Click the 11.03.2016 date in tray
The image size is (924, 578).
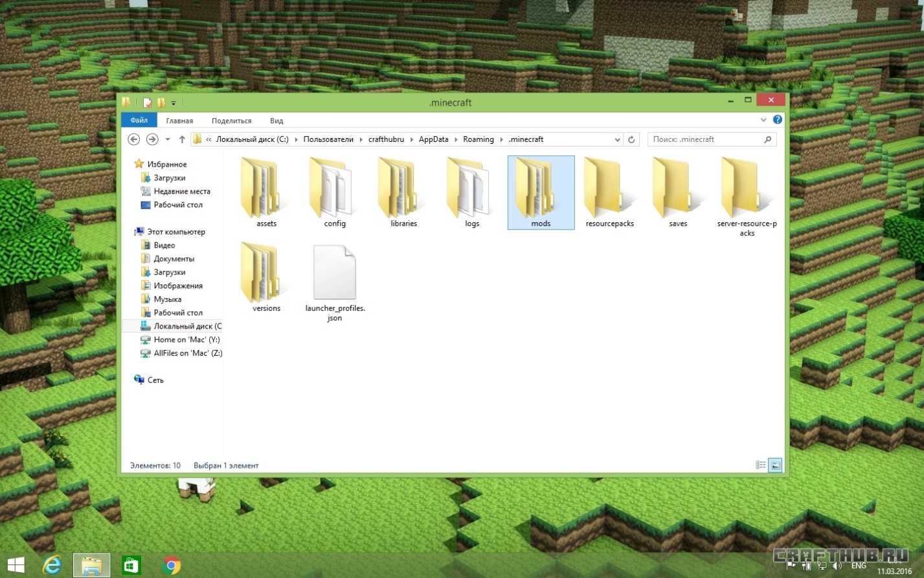(x=894, y=571)
